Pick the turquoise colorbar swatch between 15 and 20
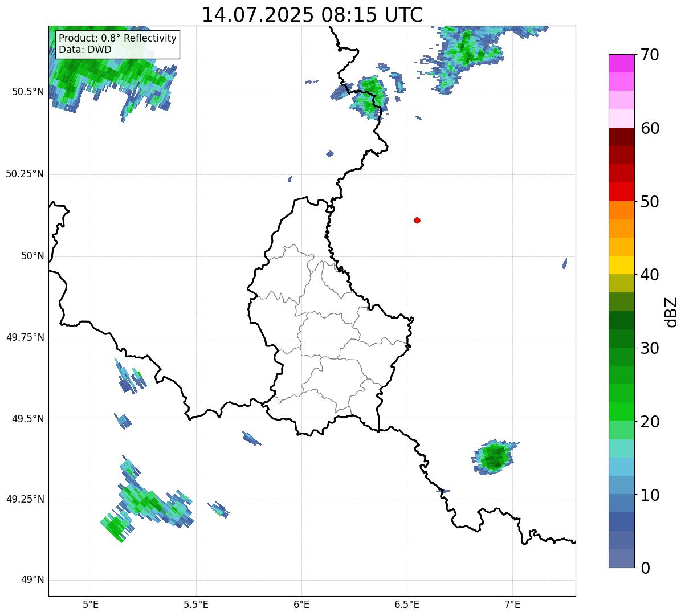The image size is (685, 616). [622, 448]
